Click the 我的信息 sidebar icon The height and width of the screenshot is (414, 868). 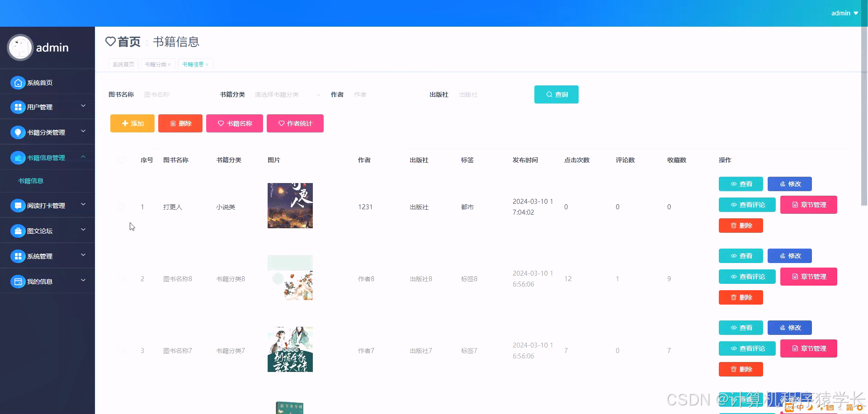click(18, 282)
